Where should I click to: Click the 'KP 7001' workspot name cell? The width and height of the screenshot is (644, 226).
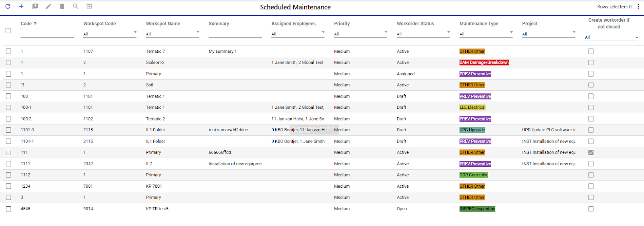[154, 186]
